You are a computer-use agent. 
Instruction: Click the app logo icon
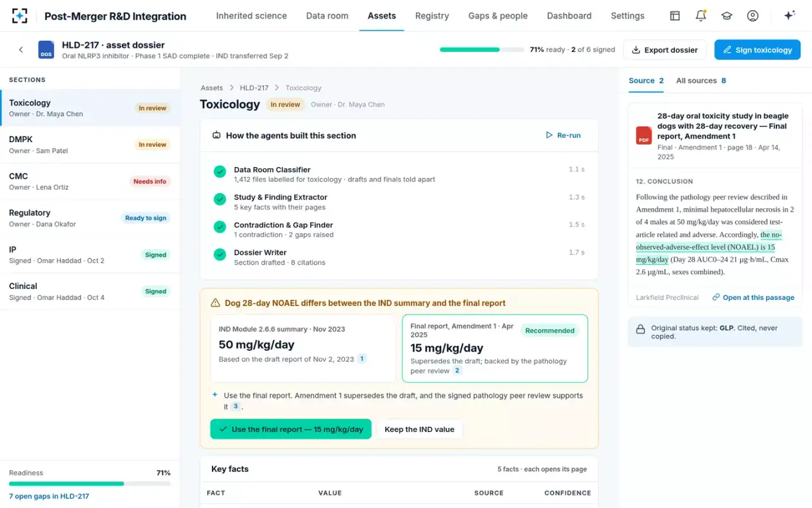20,16
